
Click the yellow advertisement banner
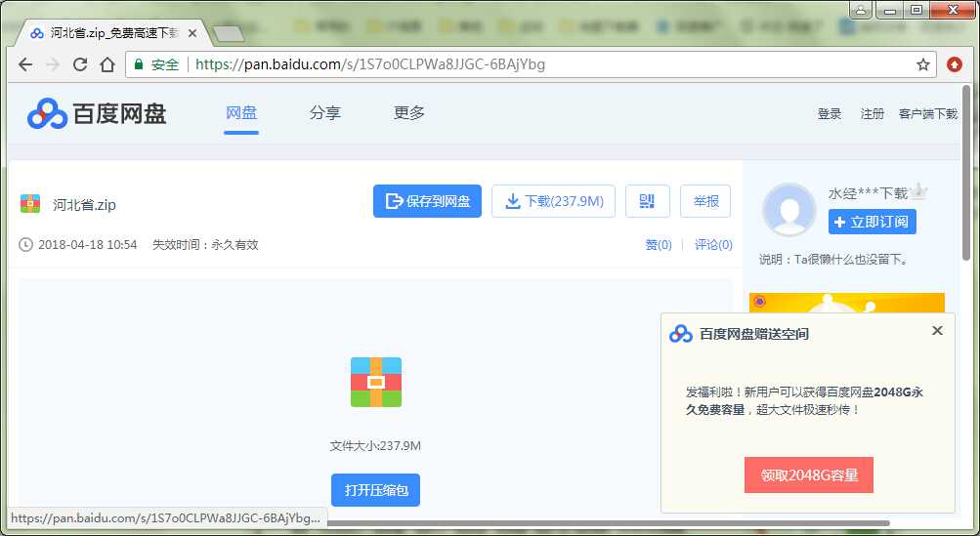[x=847, y=304]
